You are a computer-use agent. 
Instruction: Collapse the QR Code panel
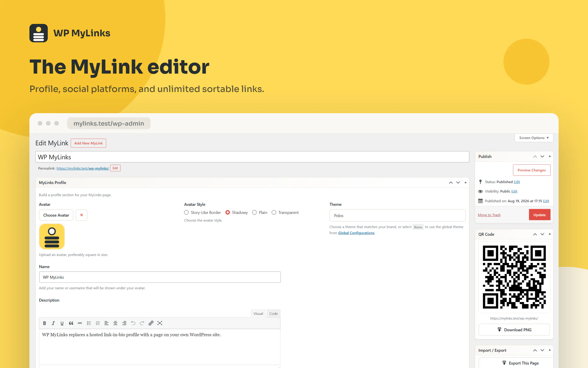pyautogui.click(x=550, y=234)
